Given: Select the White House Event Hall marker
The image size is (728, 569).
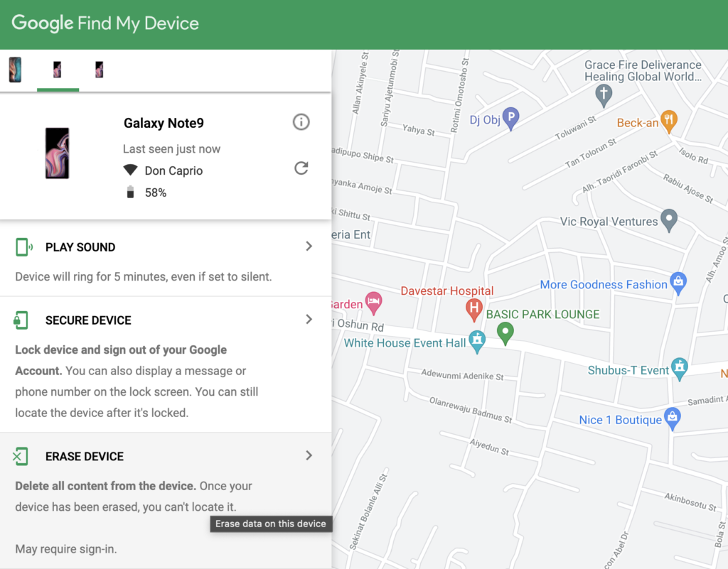Looking at the screenshot, I should tap(477, 341).
